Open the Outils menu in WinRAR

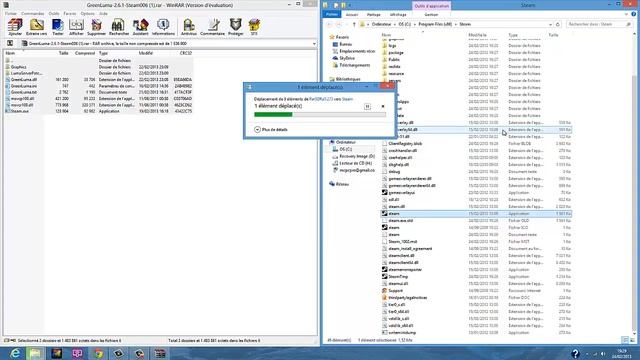(x=54, y=13)
